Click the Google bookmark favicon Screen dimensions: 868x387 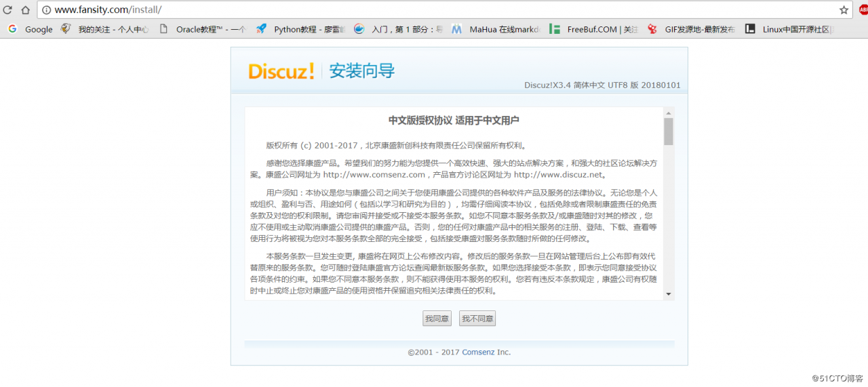coord(12,29)
